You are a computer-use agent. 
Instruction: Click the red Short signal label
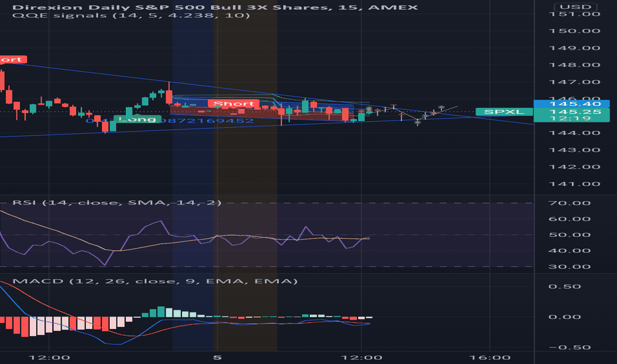point(234,104)
